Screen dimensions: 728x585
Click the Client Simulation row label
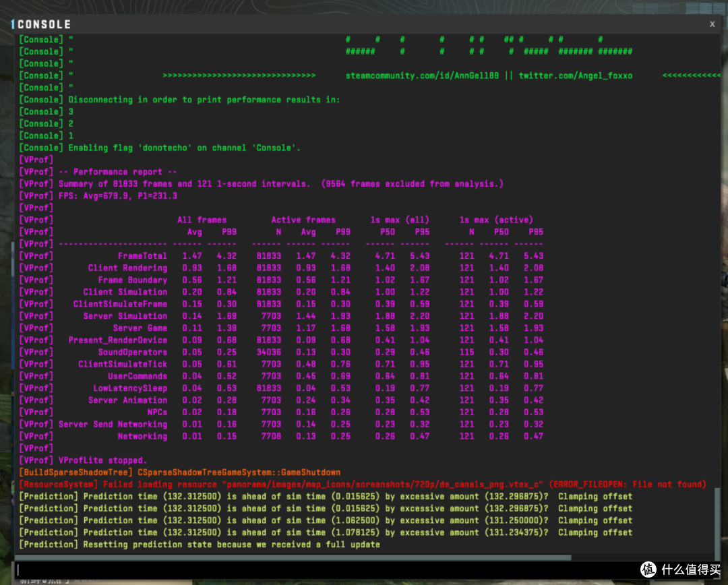pos(125,292)
